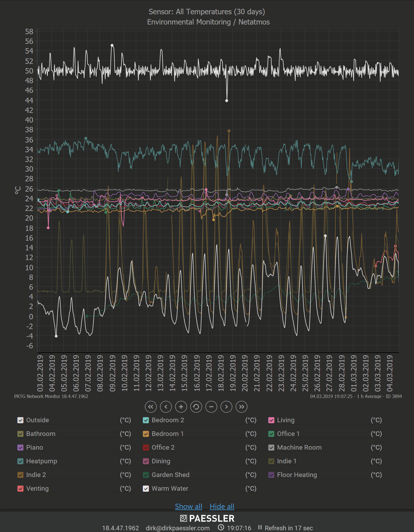Jump to the earliest data with double-left arrows

(x=151, y=407)
